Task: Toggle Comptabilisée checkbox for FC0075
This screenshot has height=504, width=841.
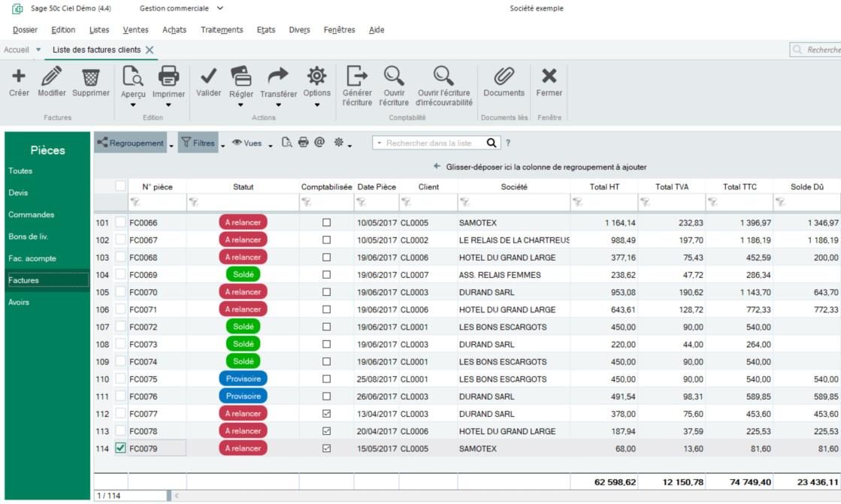Action: pos(325,379)
